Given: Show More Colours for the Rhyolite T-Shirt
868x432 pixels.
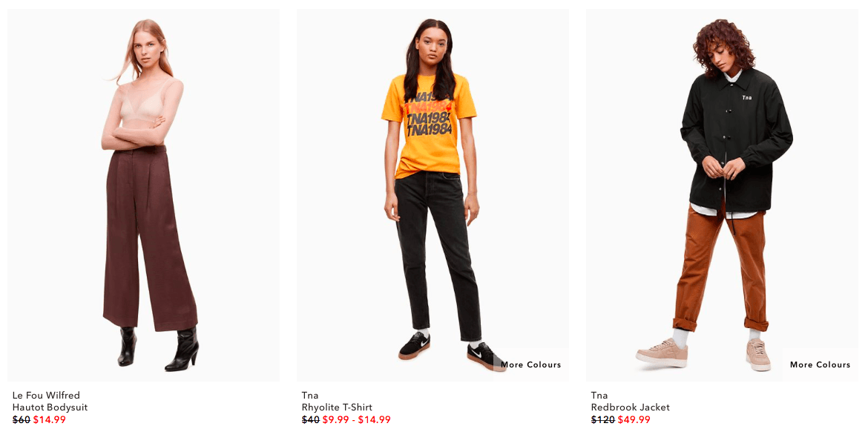Looking at the screenshot, I should (x=531, y=364).
